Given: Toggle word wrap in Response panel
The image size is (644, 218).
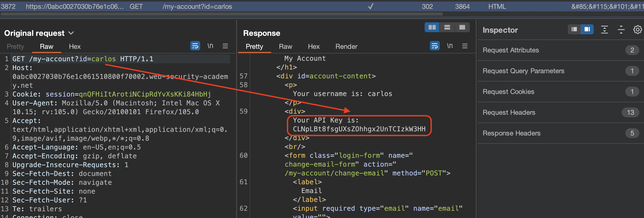Looking at the screenshot, I should (435, 46).
